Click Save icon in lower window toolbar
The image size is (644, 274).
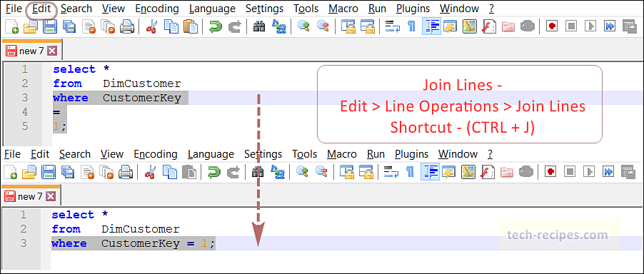click(49, 172)
